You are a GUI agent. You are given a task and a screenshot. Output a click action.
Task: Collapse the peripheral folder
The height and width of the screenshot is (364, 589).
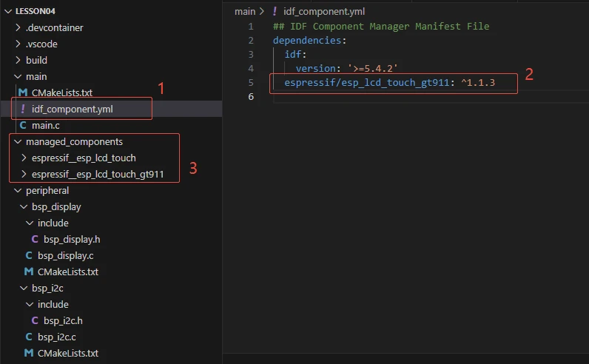click(x=18, y=191)
